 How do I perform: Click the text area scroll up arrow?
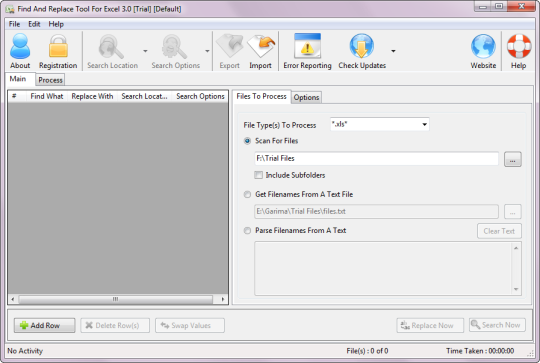point(516,248)
